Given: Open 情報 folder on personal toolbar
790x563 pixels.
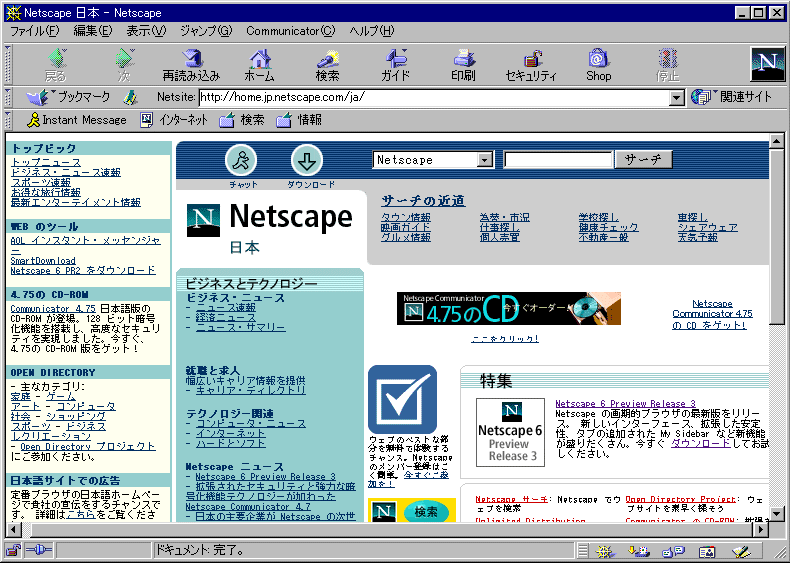Looking at the screenshot, I should pyautogui.click(x=299, y=120).
